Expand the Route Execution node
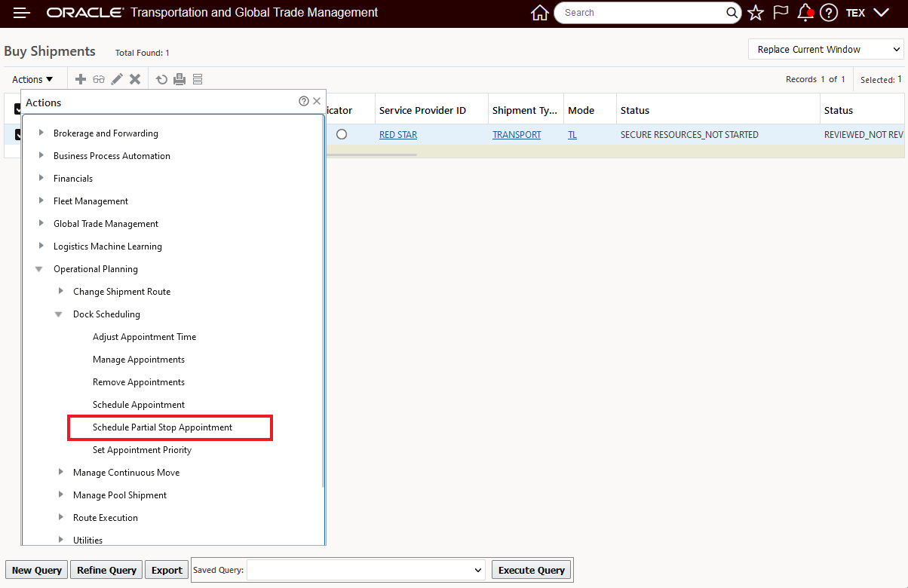Image resolution: width=908 pixels, height=588 pixels. pos(60,518)
